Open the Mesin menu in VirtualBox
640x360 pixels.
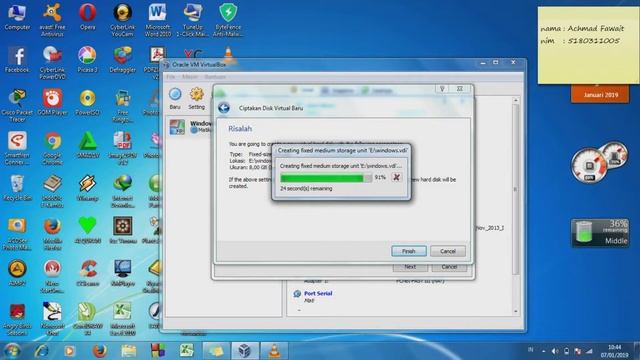(x=190, y=77)
